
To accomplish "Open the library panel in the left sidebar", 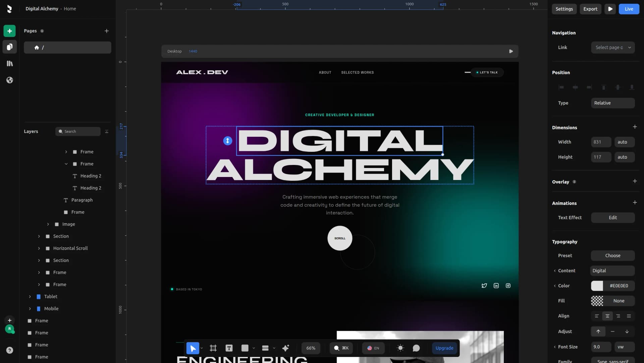I will [x=9, y=63].
